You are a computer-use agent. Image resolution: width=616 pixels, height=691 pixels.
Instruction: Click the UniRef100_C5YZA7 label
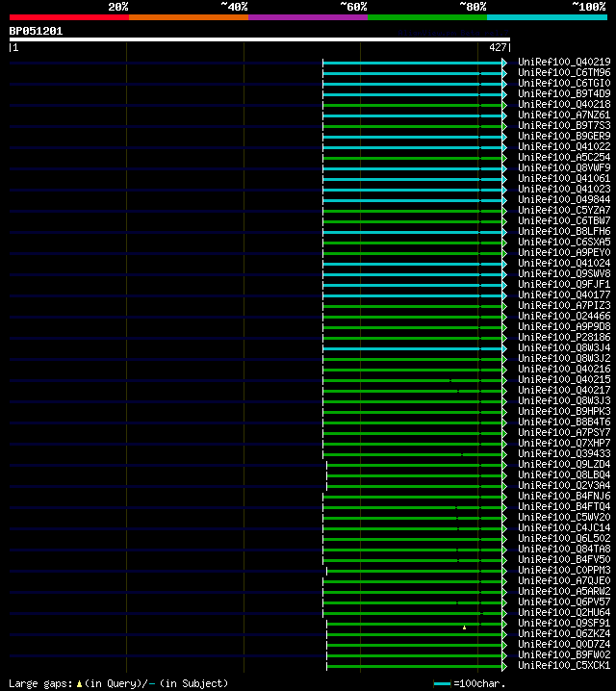click(x=564, y=210)
